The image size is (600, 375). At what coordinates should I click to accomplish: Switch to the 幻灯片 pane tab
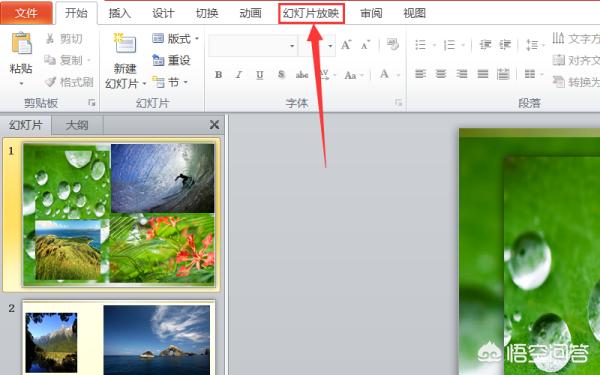[x=26, y=125]
